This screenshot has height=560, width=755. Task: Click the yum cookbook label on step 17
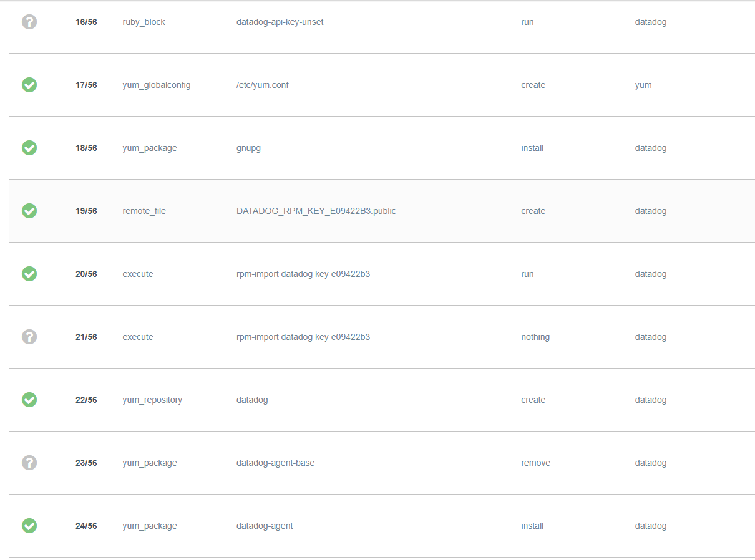coord(643,85)
